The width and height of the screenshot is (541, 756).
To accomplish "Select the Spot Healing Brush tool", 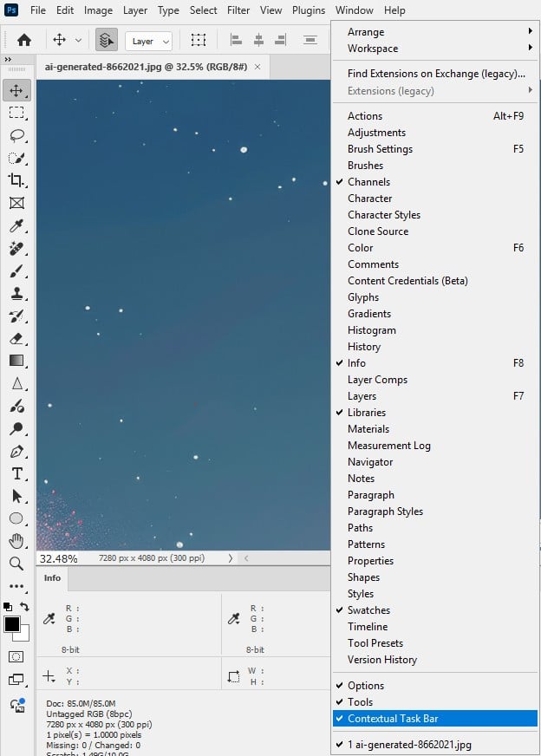I will point(16,248).
